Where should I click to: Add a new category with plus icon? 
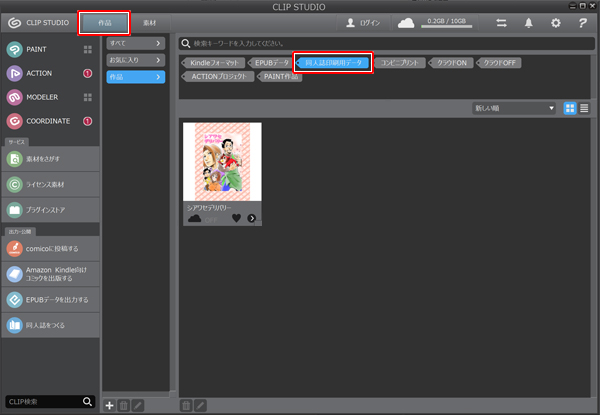109,405
